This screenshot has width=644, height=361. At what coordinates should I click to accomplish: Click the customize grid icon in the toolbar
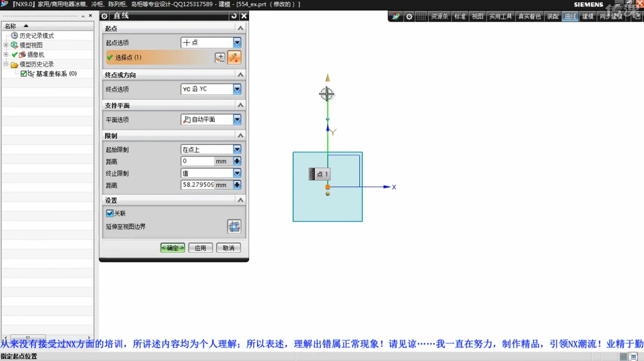tap(421, 16)
